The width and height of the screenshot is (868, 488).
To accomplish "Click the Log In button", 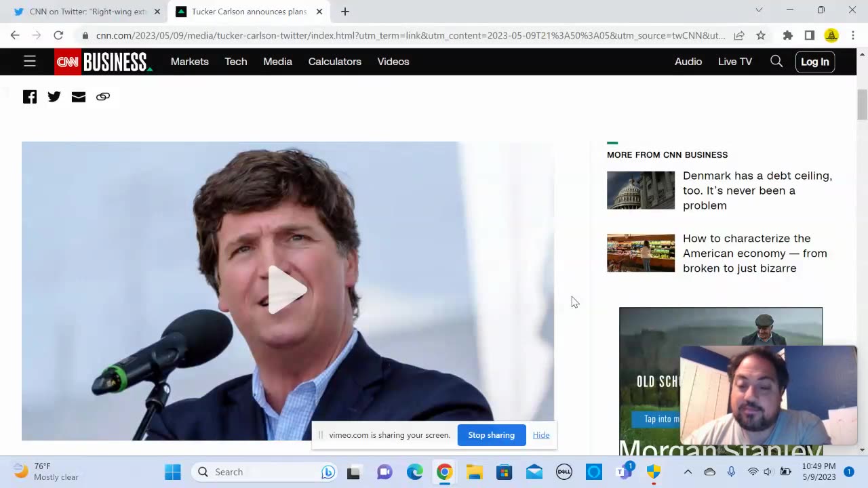I will tap(814, 62).
